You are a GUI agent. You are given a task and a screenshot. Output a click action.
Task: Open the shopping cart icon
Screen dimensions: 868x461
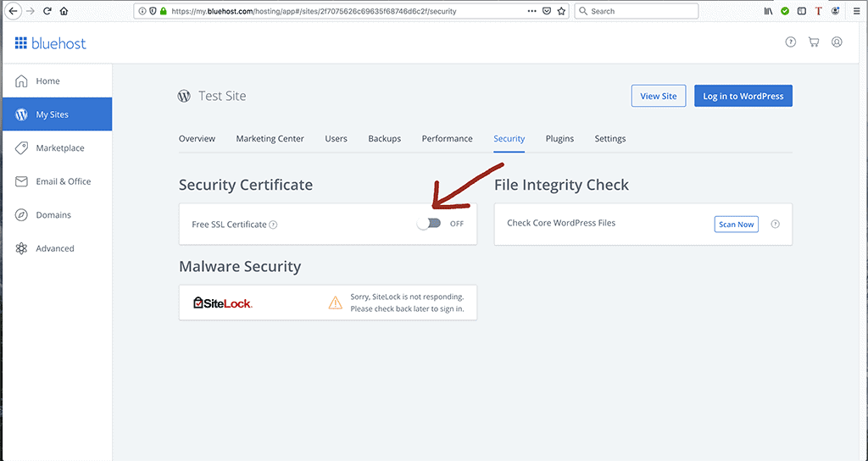pos(814,42)
